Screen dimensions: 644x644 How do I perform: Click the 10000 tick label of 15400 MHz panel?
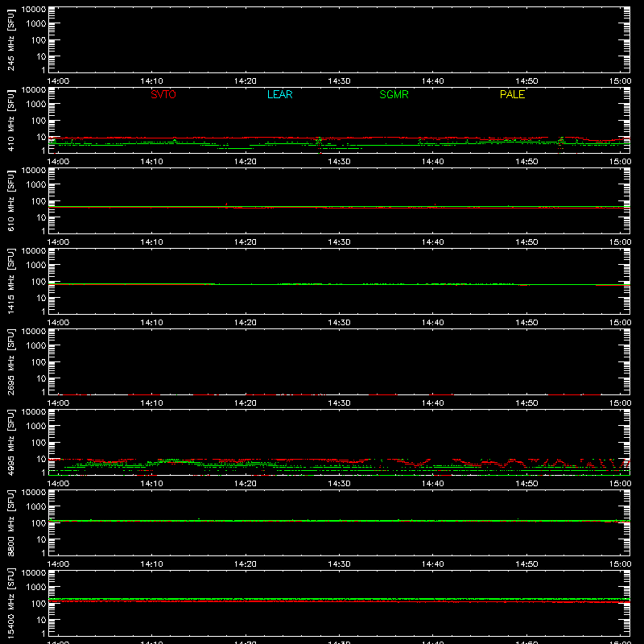pos(34,573)
